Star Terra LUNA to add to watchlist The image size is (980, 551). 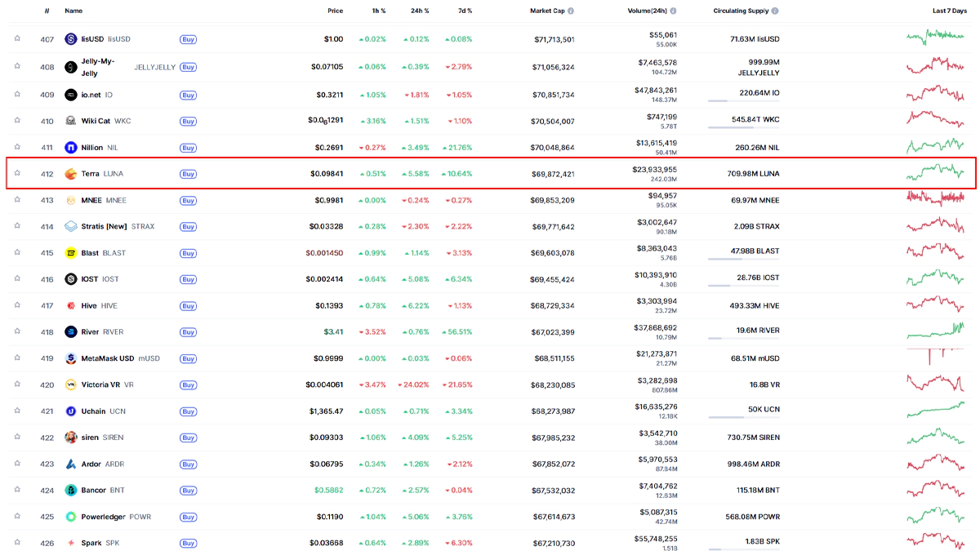coord(16,174)
